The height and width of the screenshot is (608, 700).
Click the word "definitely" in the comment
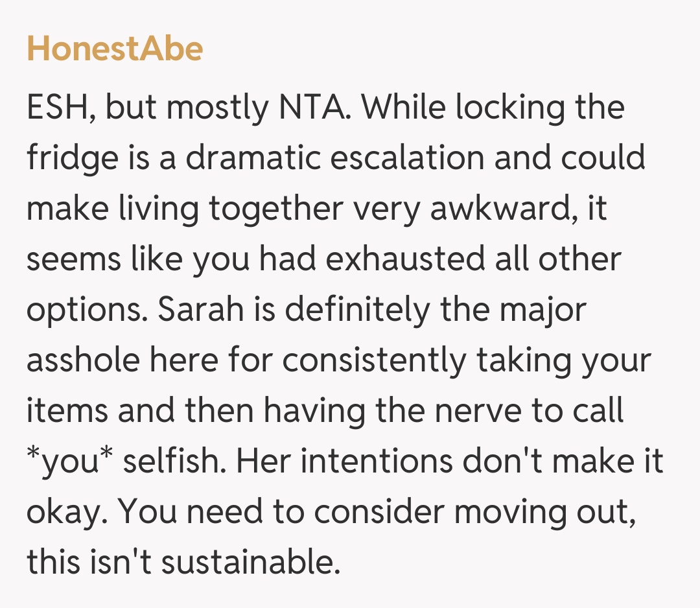357,310
